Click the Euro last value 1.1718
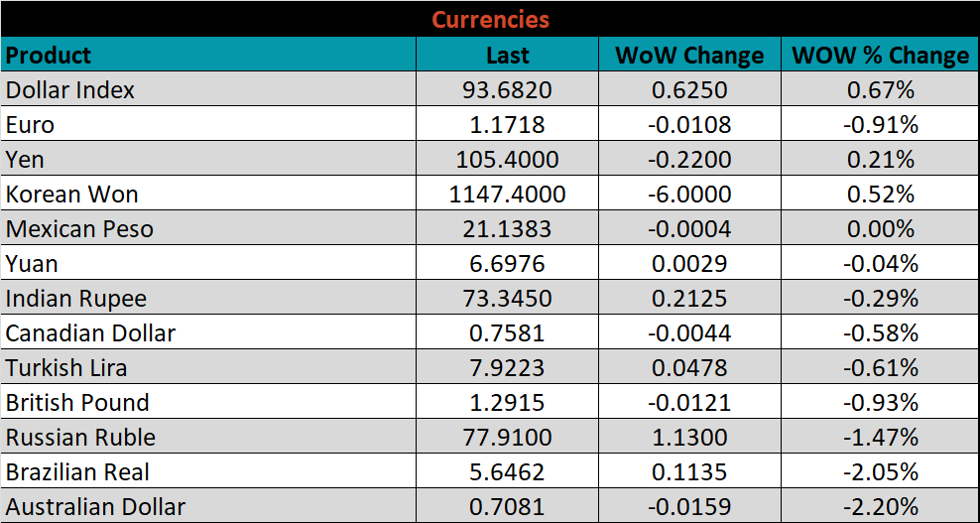The image size is (980, 523). point(508,125)
